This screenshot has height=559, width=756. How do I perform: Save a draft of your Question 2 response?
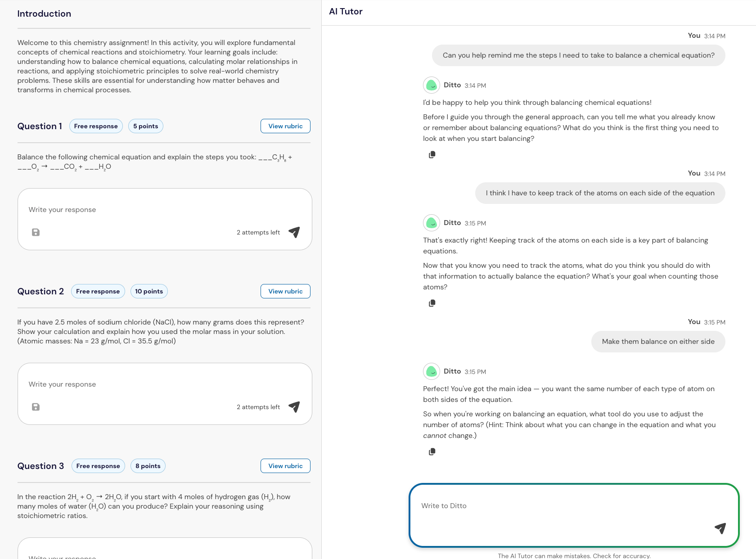[36, 407]
